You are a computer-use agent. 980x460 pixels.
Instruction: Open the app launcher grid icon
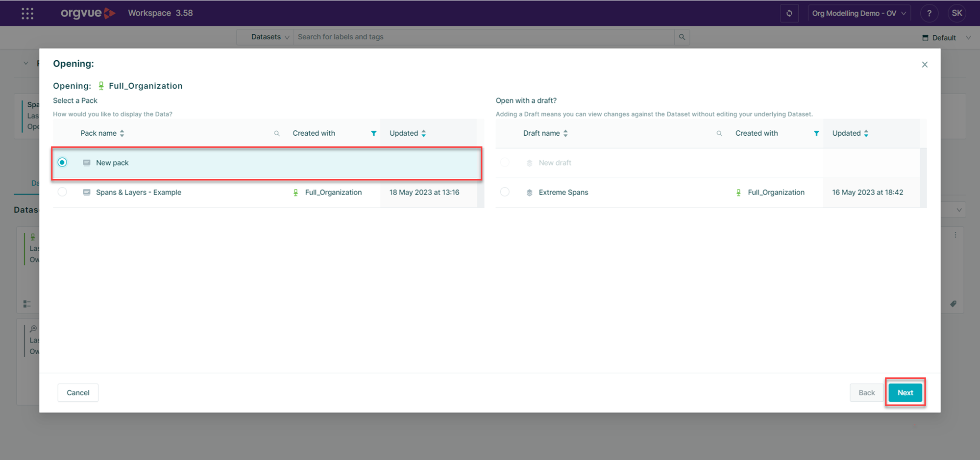point(27,13)
